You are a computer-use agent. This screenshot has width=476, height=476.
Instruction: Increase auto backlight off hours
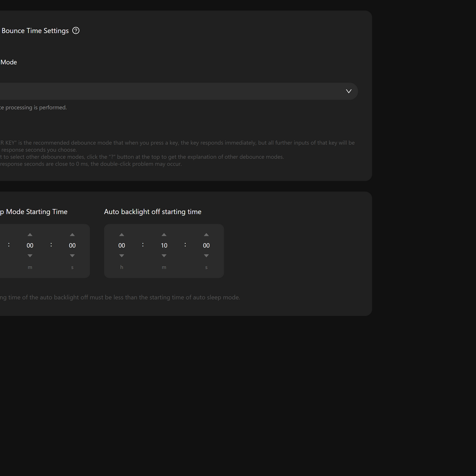point(122,235)
